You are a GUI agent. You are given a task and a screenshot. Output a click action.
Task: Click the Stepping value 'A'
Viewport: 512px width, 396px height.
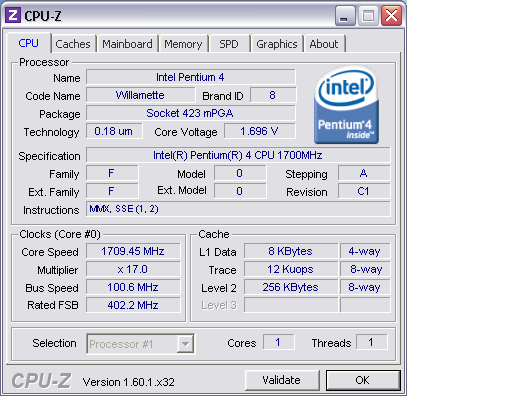[x=364, y=173]
